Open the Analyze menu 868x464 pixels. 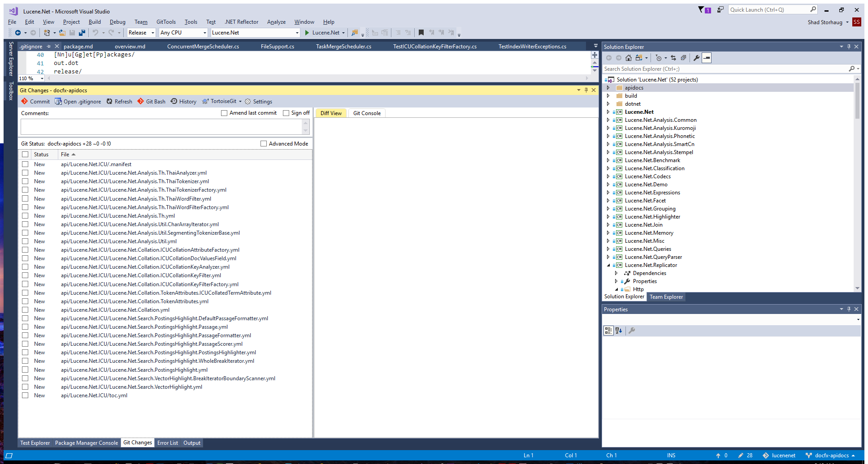pos(276,22)
